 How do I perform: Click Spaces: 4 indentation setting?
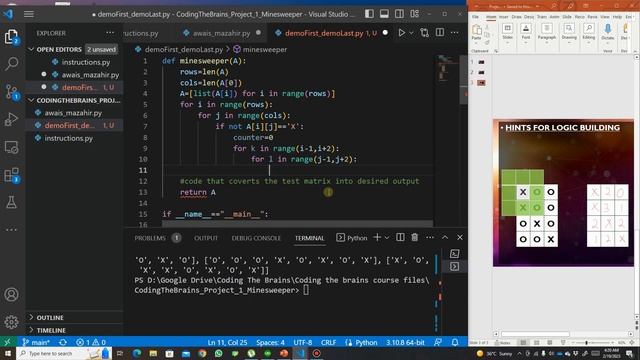tap(270, 342)
